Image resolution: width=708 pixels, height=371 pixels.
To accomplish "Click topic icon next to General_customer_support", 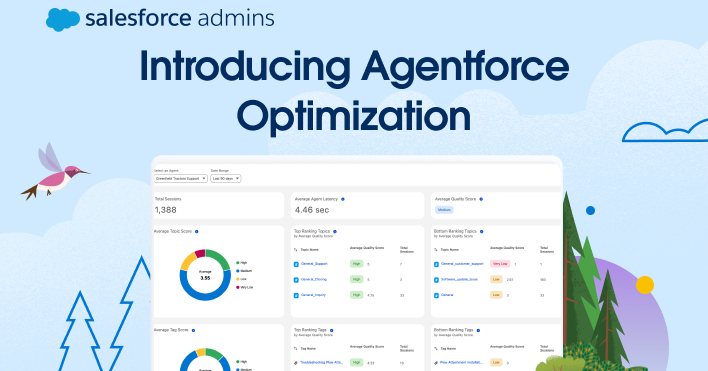I will coord(436,264).
